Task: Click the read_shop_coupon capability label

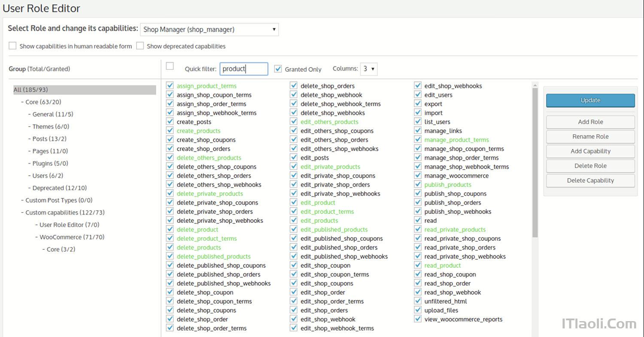Action: tap(450, 275)
